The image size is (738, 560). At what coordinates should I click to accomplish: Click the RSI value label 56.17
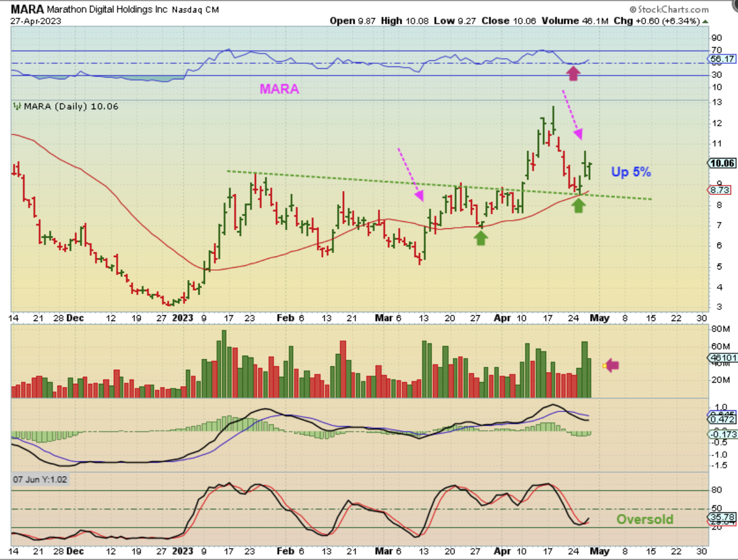(722, 59)
